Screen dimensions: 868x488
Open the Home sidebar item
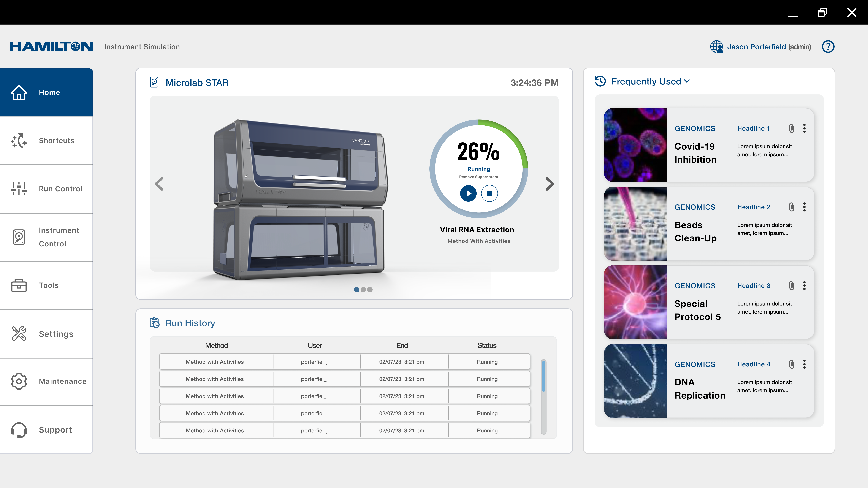point(47,92)
